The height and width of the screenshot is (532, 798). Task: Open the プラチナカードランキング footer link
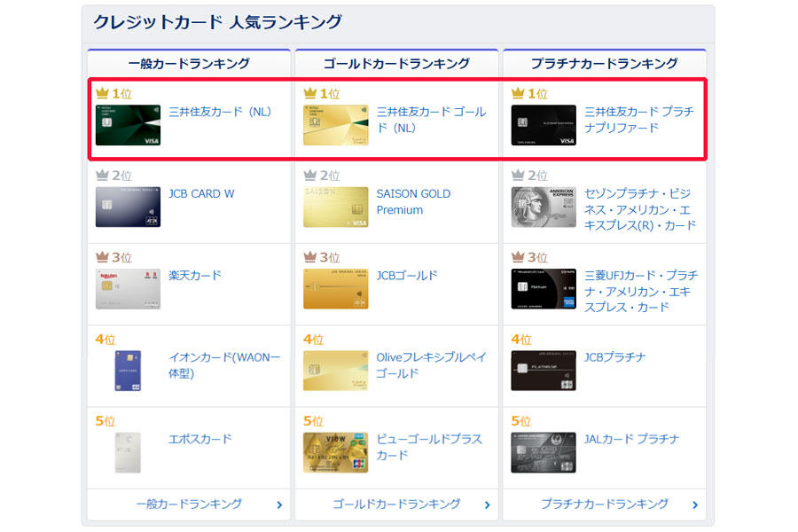point(605,504)
